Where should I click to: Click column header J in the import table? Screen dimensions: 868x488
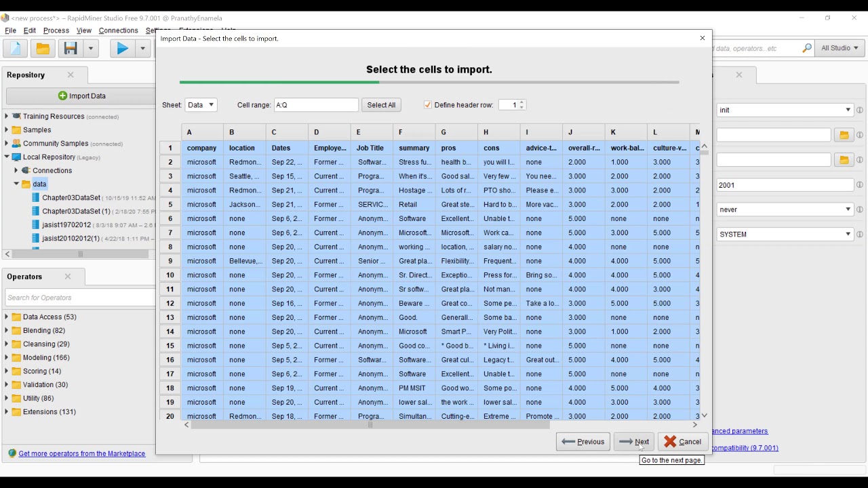coord(583,132)
